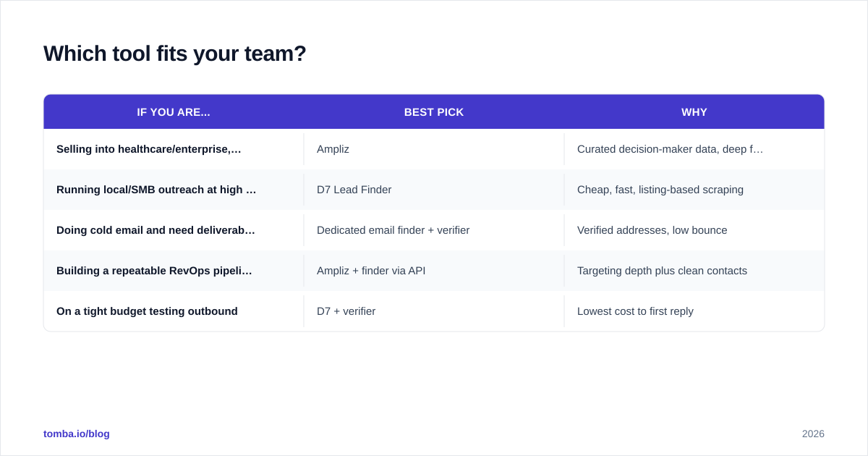Select the 'D7 Lead Finder' cell

pyautogui.click(x=434, y=190)
